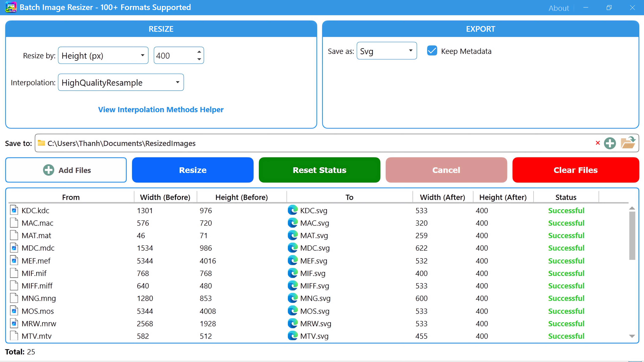Image resolution: width=644 pixels, height=362 pixels.
Task: Click the red X clear path icon
Action: click(598, 143)
